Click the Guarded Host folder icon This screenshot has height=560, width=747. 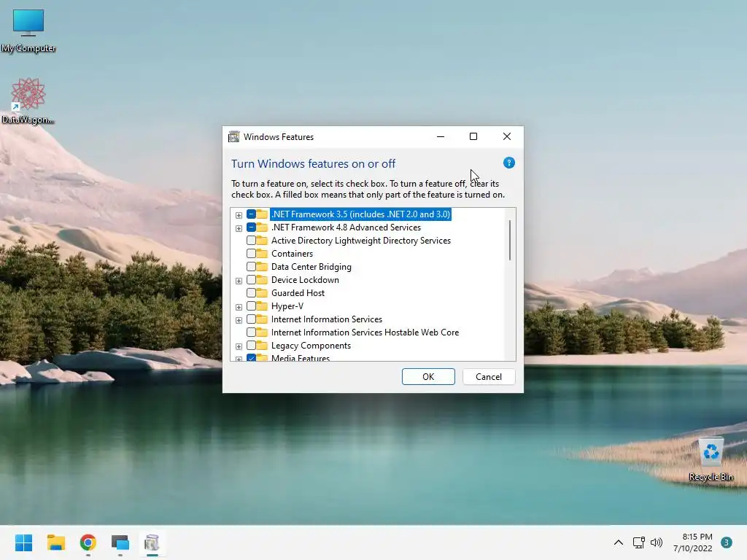[262, 292]
